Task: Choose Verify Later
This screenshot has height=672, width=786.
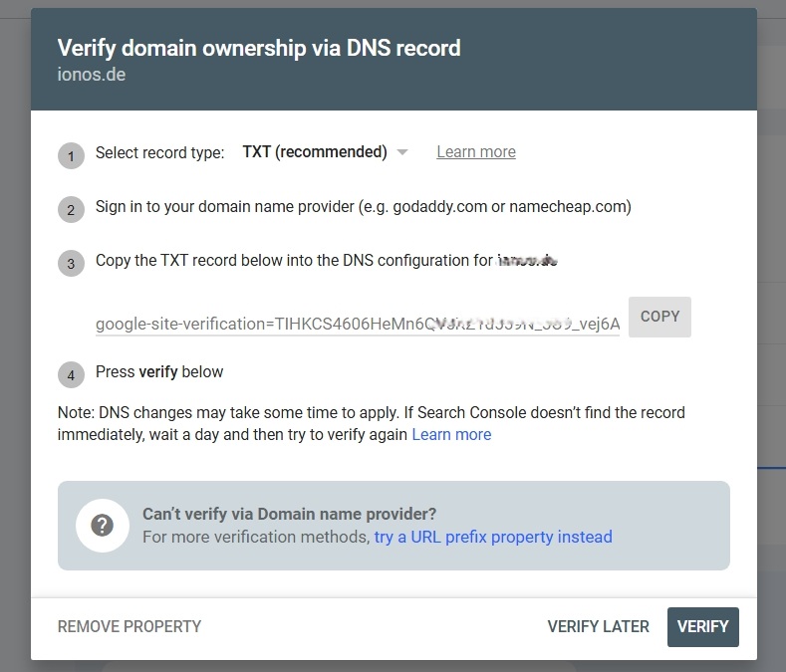Action: tap(598, 626)
